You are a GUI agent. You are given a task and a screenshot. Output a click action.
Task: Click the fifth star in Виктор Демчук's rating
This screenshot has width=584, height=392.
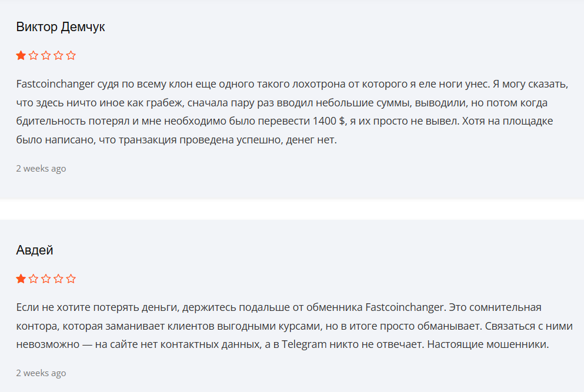coord(71,55)
